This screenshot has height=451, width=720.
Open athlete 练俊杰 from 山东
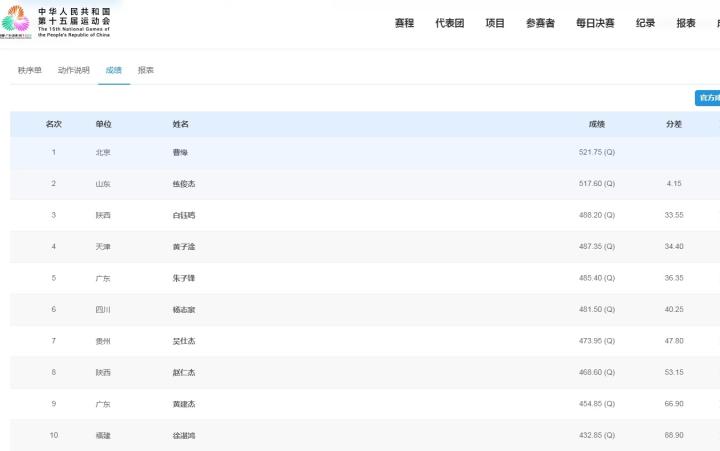(x=183, y=184)
